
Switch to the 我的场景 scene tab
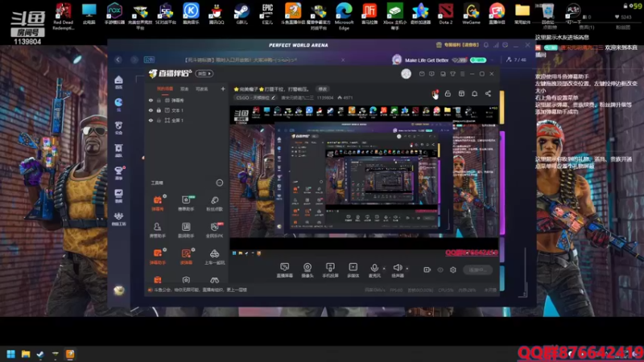click(165, 88)
